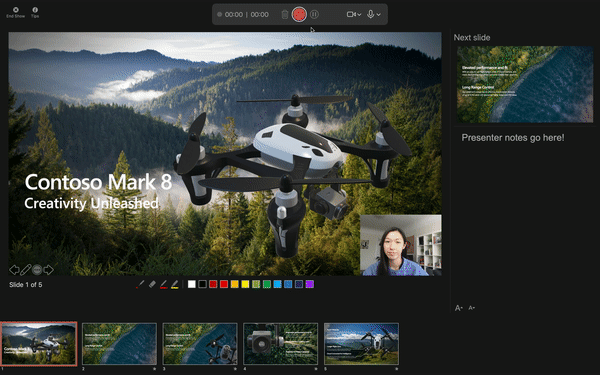This screenshot has height=375, width=600.
Task: Click the End Show button
Action: [x=16, y=12]
